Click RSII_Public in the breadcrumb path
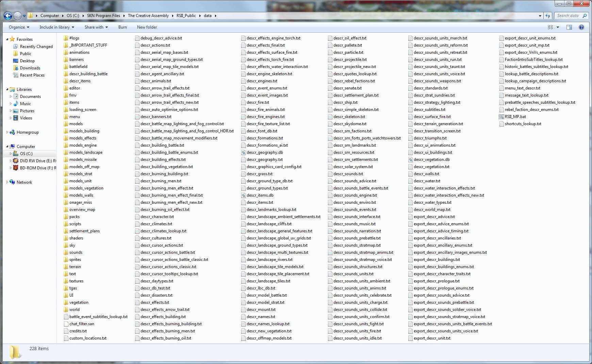 186,16
